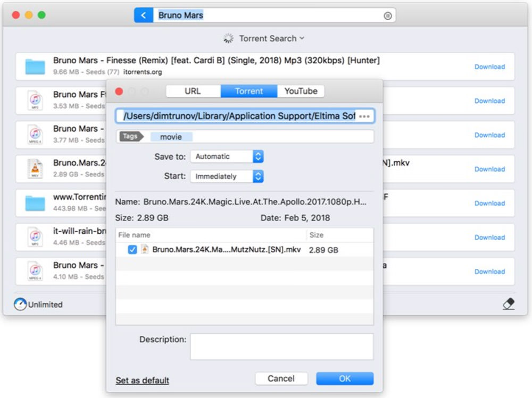Click the Tags label icon
The image size is (532, 398).
(x=131, y=136)
